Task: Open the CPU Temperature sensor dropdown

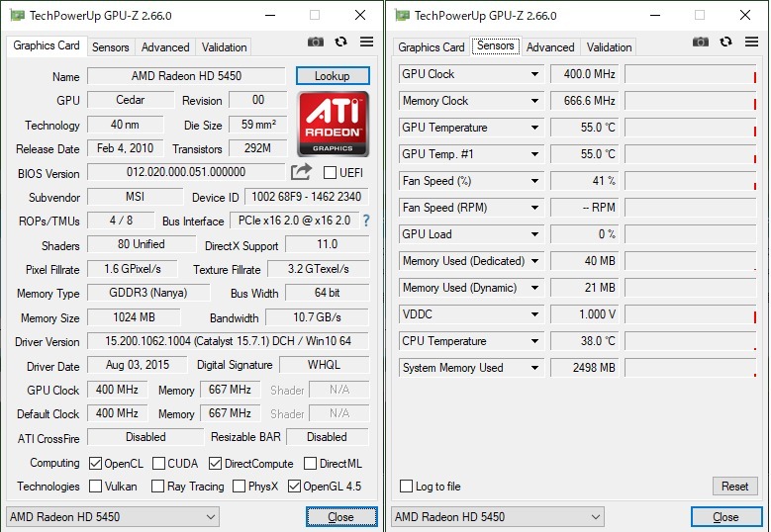Action: coord(534,341)
